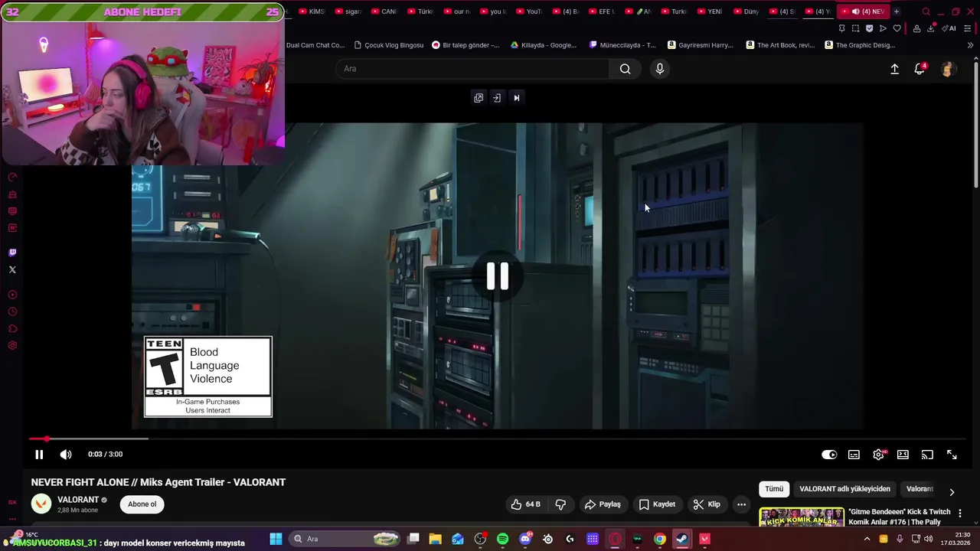Open browser easy setup menu lines
This screenshot has height=551, width=980.
[967, 28]
